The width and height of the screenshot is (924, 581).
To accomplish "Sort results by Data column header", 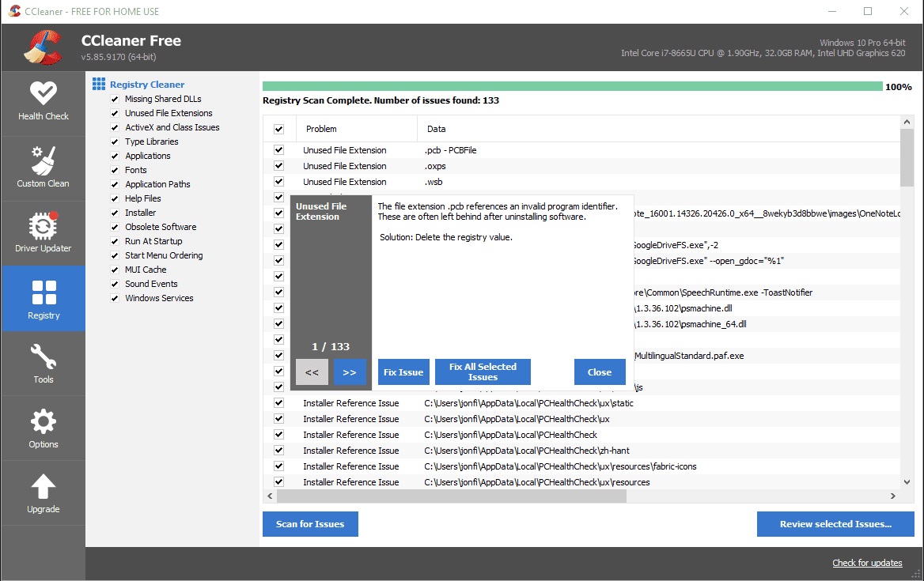I will [437, 129].
